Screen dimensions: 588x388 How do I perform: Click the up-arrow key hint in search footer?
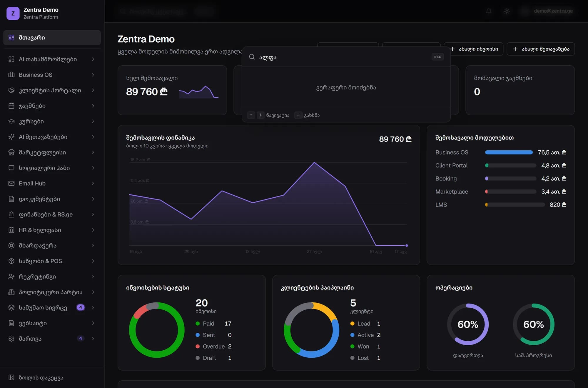coord(251,115)
